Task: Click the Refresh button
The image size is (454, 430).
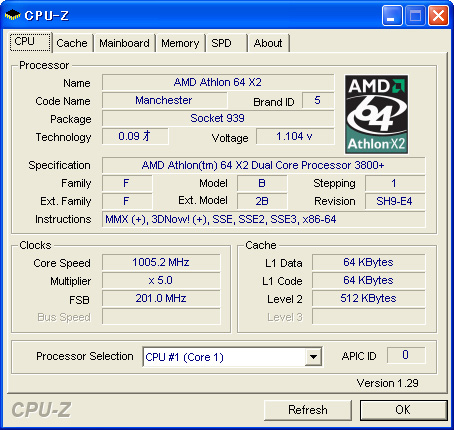Action: click(x=308, y=410)
